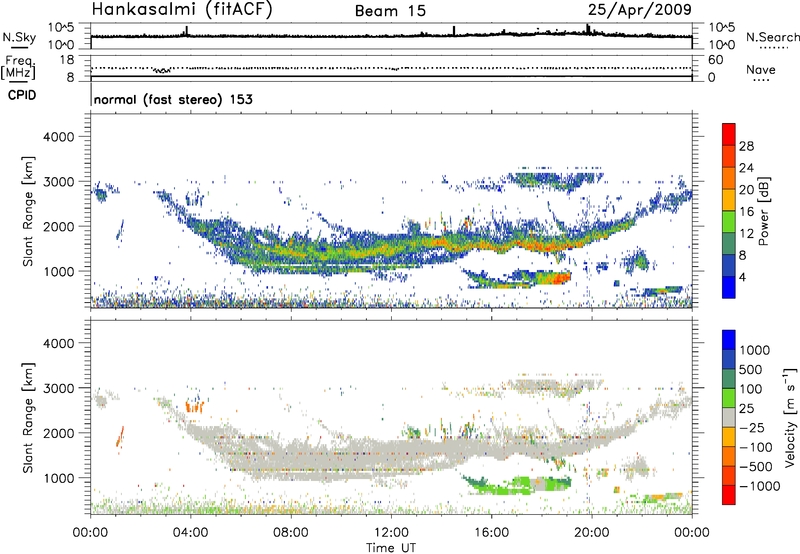The height and width of the screenshot is (554, 800).
Task: Select the Power [dB] colorbar title
Action: tap(764, 211)
